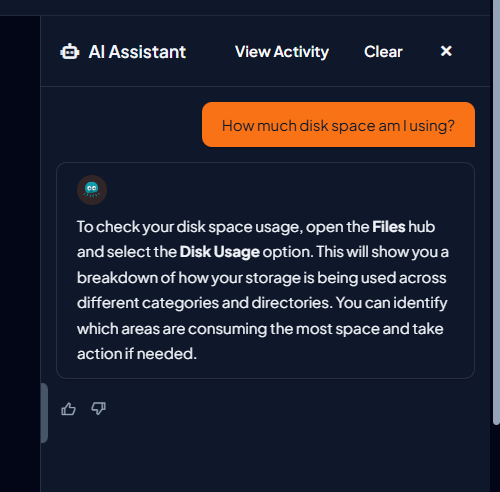Image resolution: width=500 pixels, height=492 pixels.
Task: Click the AI Assistant panel title
Action: [137, 52]
